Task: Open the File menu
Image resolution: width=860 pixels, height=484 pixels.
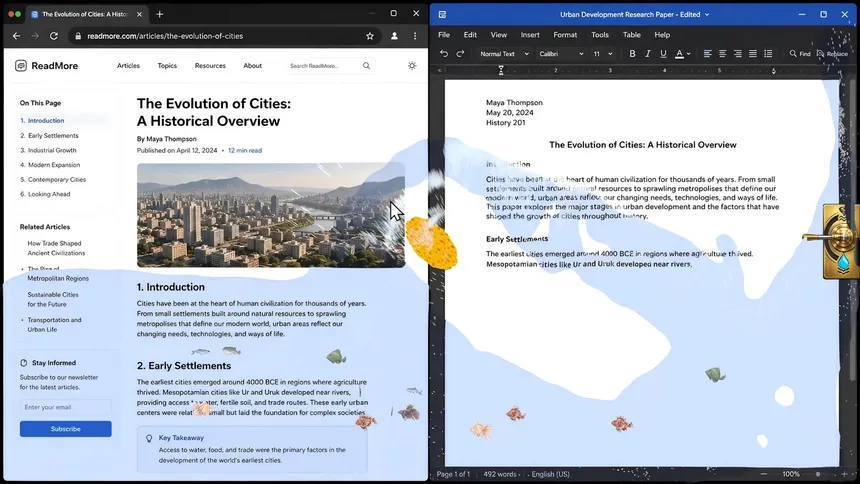Action: [444, 35]
